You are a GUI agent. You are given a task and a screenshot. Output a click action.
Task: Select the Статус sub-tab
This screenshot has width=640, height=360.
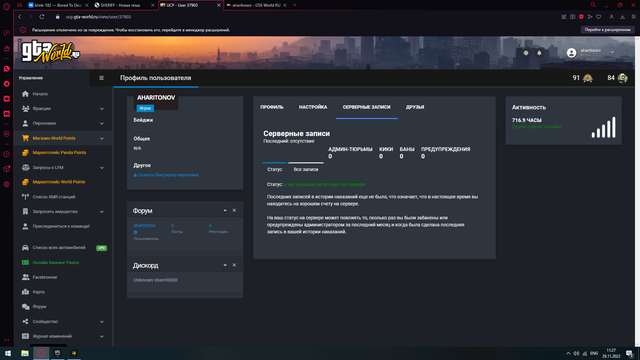click(x=275, y=169)
